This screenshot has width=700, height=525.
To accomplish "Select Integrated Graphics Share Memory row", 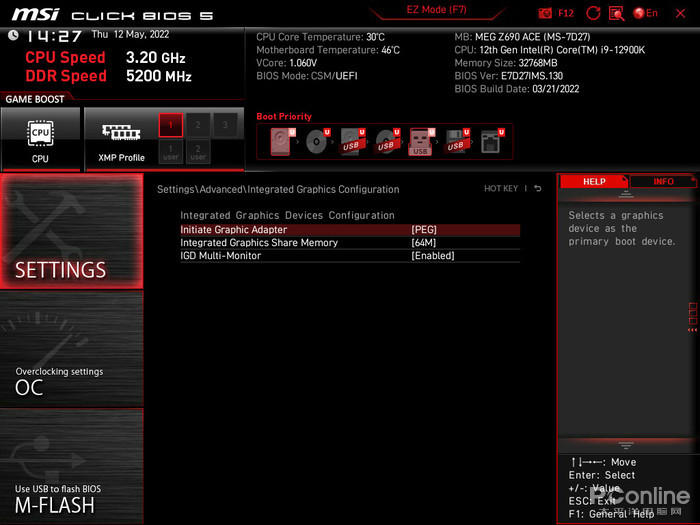I will (x=350, y=243).
